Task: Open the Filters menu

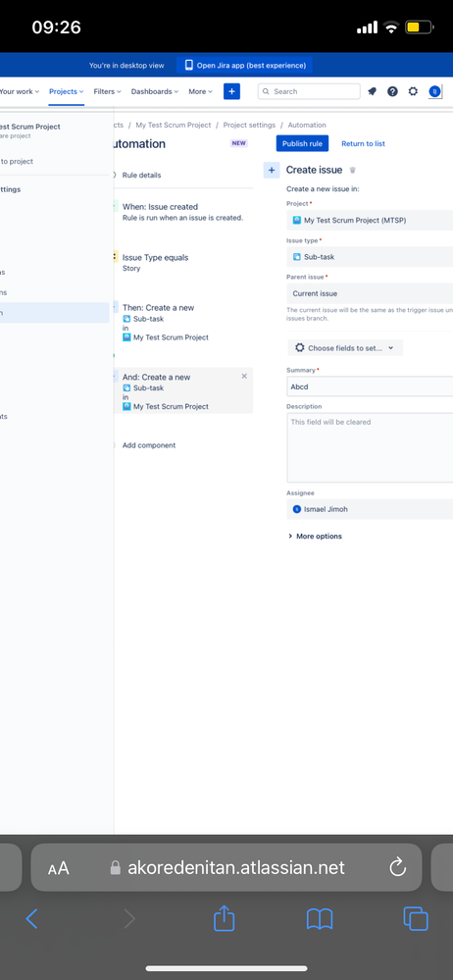Action: point(108,91)
